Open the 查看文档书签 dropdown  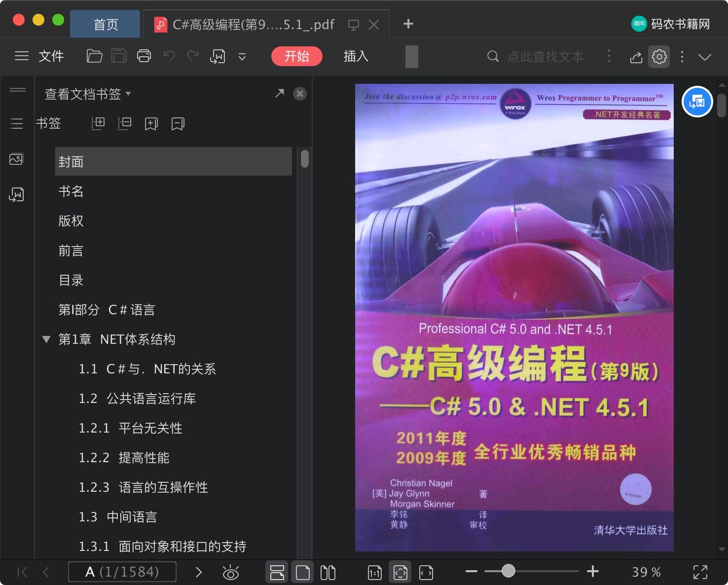[88, 94]
